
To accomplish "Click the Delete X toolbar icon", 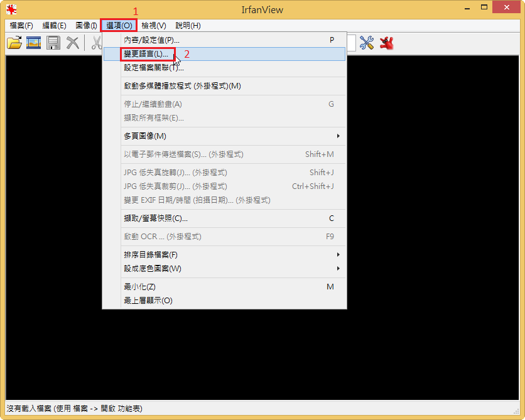I will pyautogui.click(x=72, y=43).
